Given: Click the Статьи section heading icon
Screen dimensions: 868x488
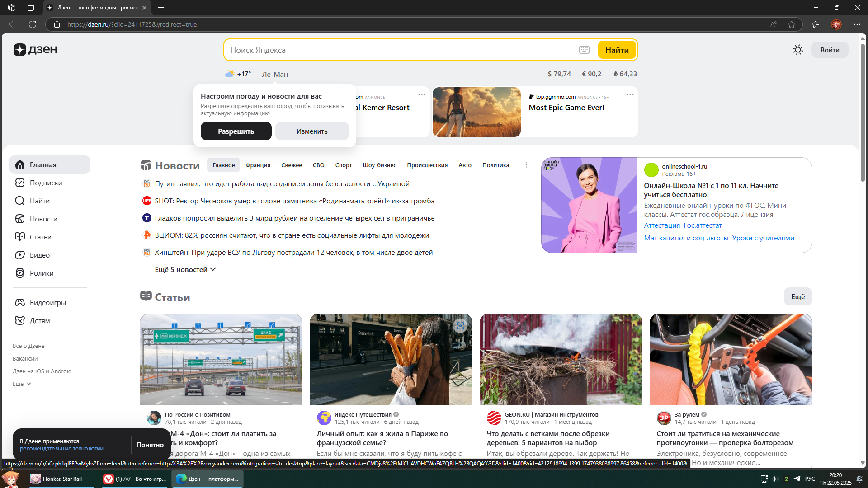Looking at the screenshot, I should pyautogui.click(x=146, y=296).
